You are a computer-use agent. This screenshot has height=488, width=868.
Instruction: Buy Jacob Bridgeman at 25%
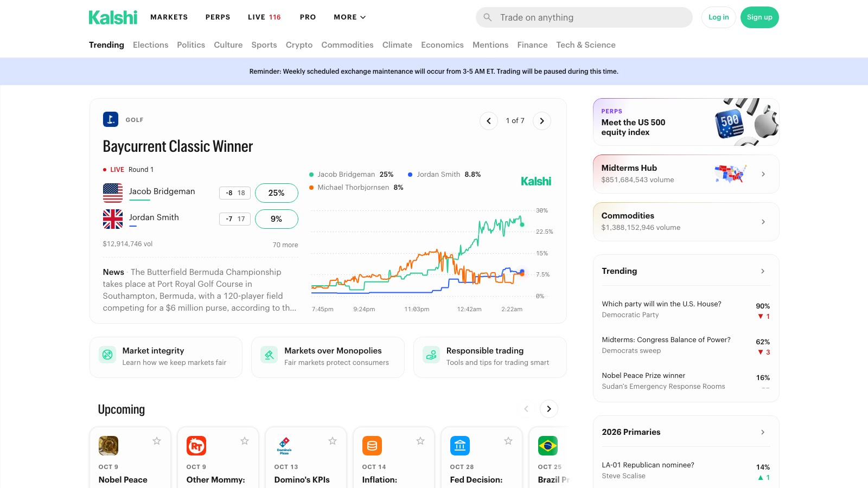coord(277,193)
